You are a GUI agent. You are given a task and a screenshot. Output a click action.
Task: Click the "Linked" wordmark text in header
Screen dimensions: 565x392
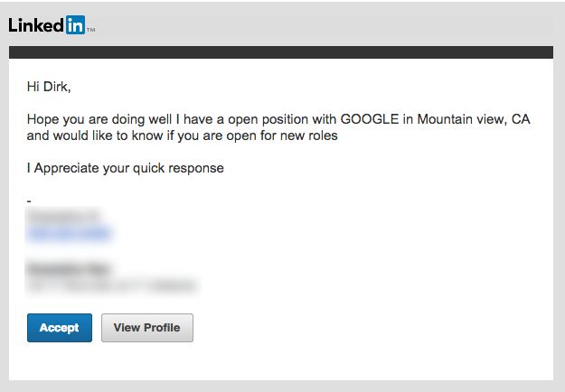[35, 24]
